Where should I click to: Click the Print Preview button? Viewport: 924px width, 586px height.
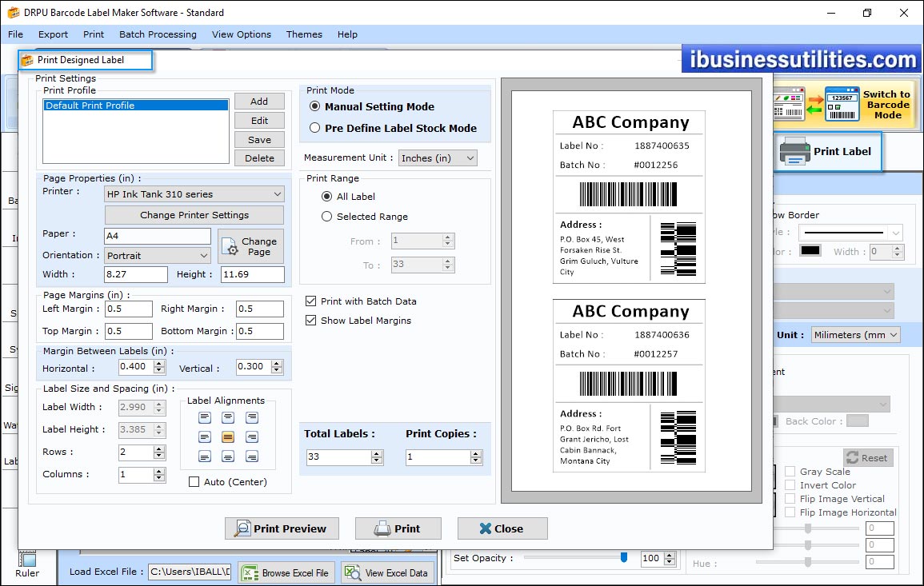[x=282, y=528]
